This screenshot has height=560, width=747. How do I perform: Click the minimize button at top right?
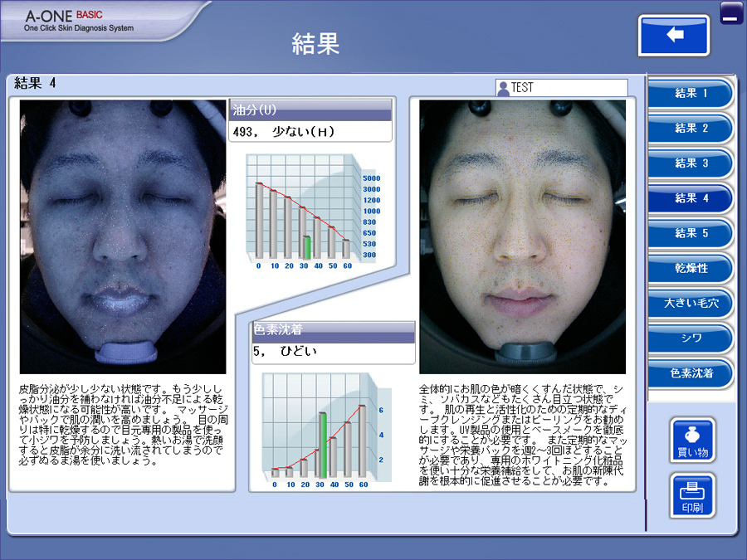[731, 14]
